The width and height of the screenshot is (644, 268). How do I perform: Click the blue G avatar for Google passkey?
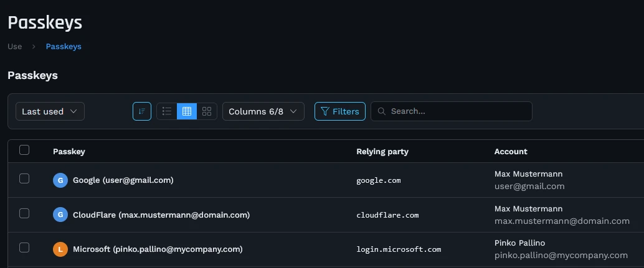click(60, 180)
